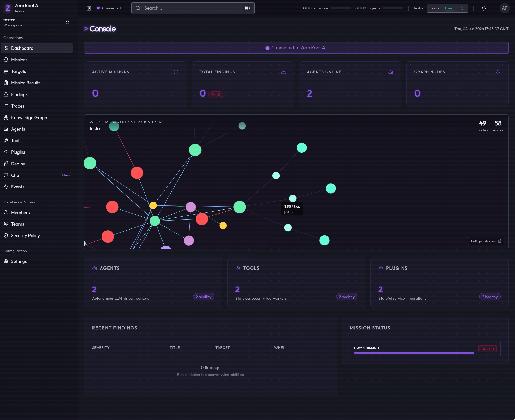Screen dimensions: 515x420
Task: Click the Agents Online robot icon
Action: click(391, 72)
